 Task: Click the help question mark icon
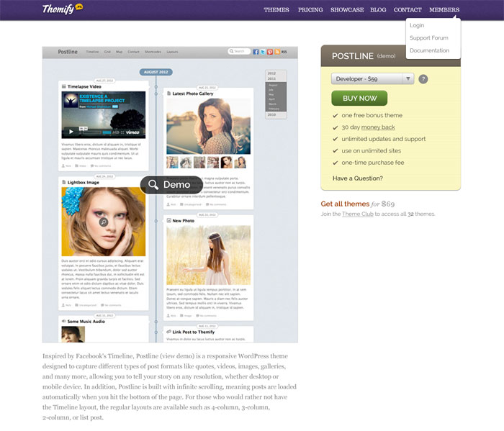coord(423,79)
